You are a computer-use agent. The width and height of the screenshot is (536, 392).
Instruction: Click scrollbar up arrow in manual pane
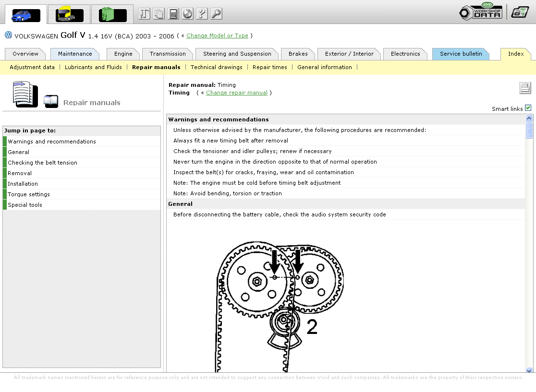[529, 118]
